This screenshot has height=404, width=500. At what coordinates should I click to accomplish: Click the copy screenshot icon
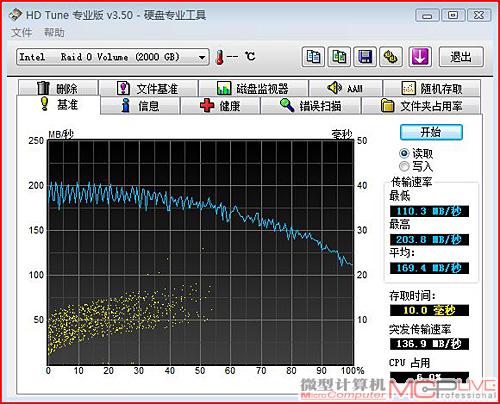pos(339,57)
